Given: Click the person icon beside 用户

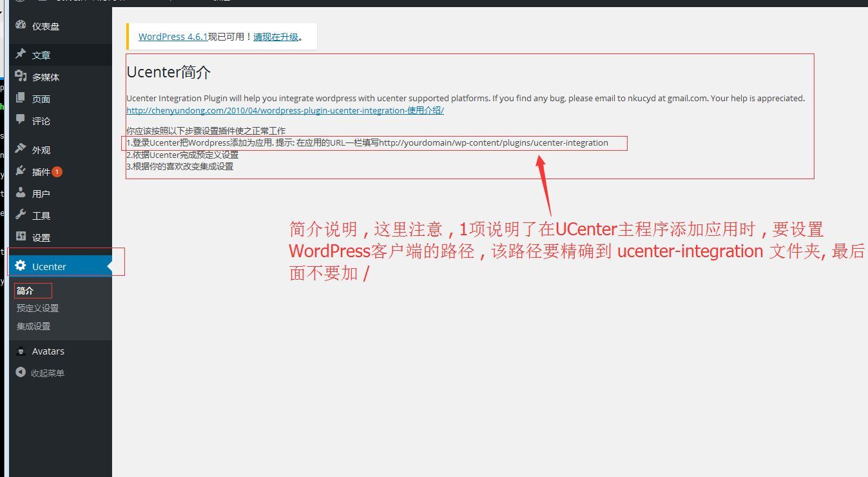Looking at the screenshot, I should pos(21,193).
